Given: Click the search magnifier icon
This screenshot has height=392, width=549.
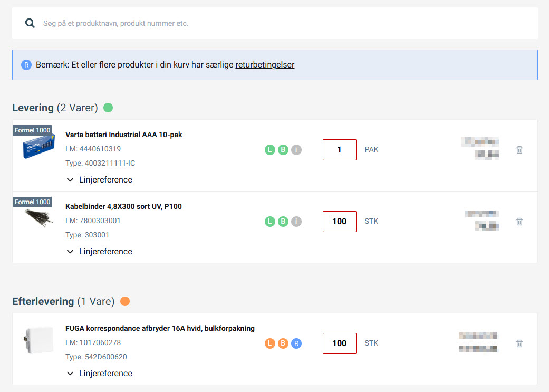Looking at the screenshot, I should (30, 23).
